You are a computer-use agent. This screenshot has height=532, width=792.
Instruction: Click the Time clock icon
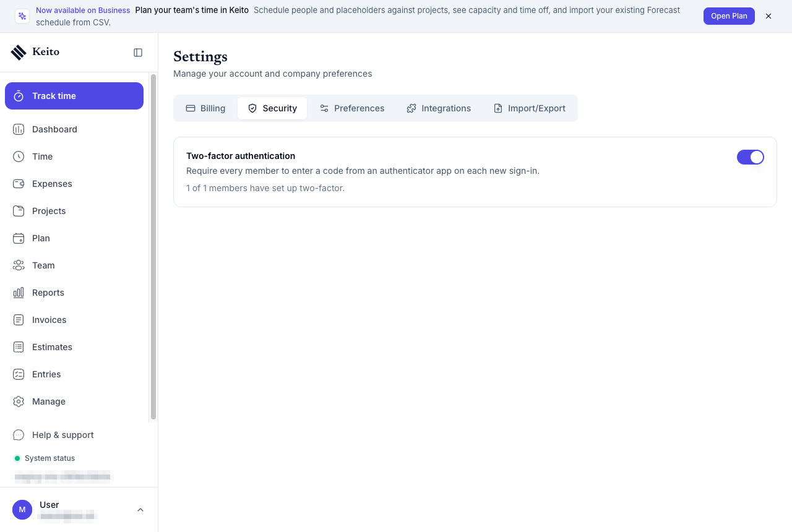click(19, 157)
